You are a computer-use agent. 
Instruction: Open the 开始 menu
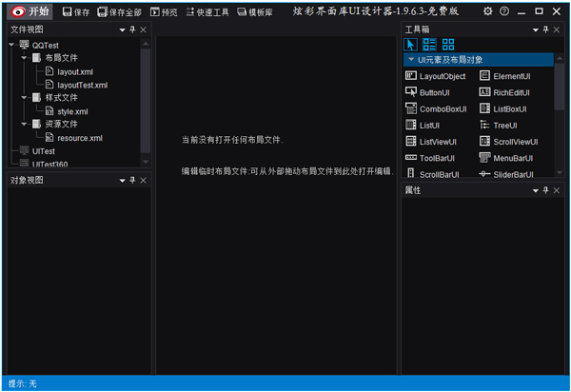(x=29, y=11)
